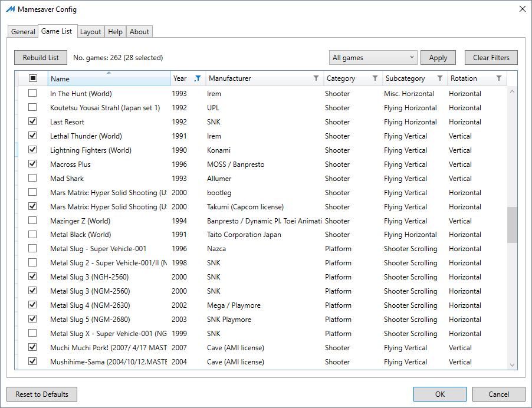Screen dimensions: 532x408
Task: Uncheck Mushihime-Sama checkbox
Action: pyautogui.click(x=32, y=361)
